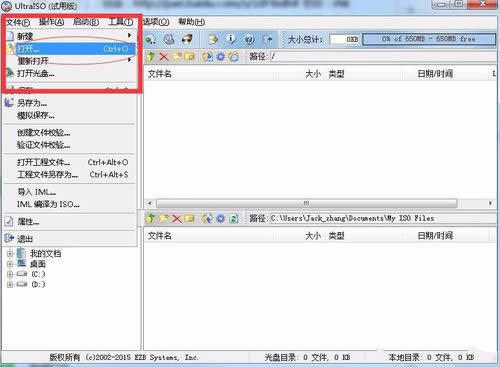Click the blue gear icon in the image pane toolbar

pyautogui.click(x=221, y=57)
